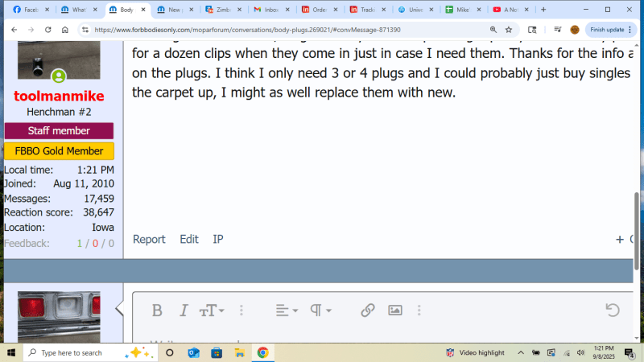This screenshot has width=644, height=362.
Task: Toggle italic text in reply editor
Action: (184, 311)
